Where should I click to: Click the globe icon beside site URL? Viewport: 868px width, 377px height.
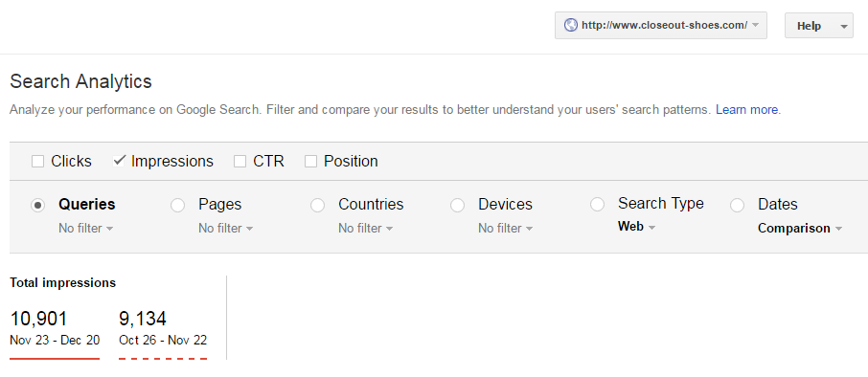(570, 26)
